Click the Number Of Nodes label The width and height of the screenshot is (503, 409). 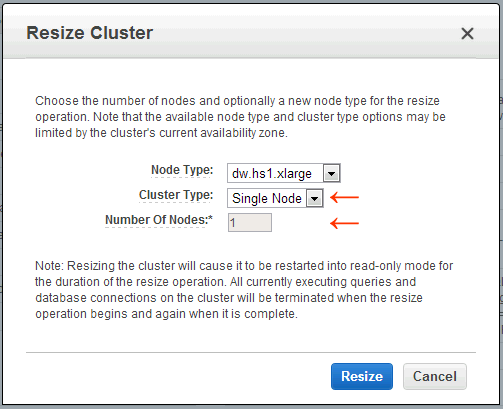[157, 220]
